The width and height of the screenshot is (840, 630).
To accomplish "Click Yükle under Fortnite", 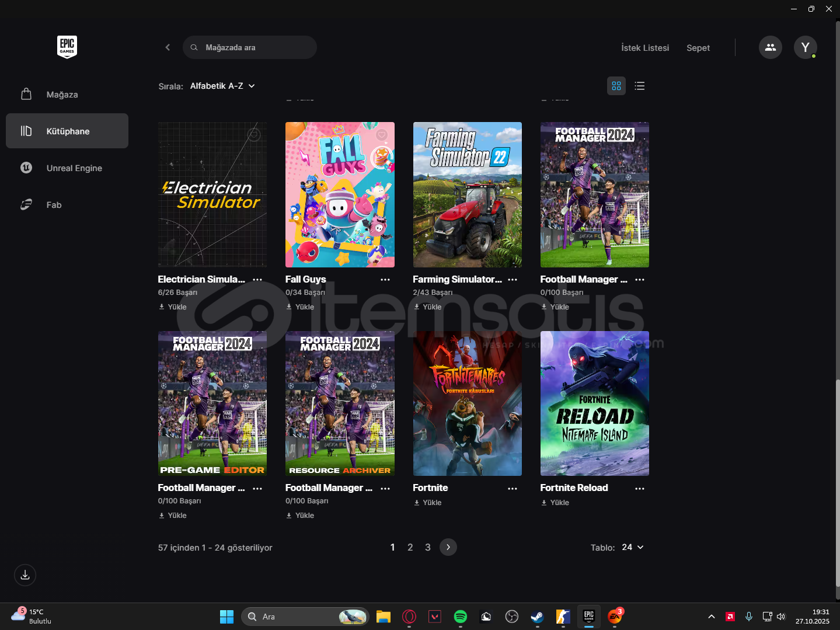I will 428,503.
